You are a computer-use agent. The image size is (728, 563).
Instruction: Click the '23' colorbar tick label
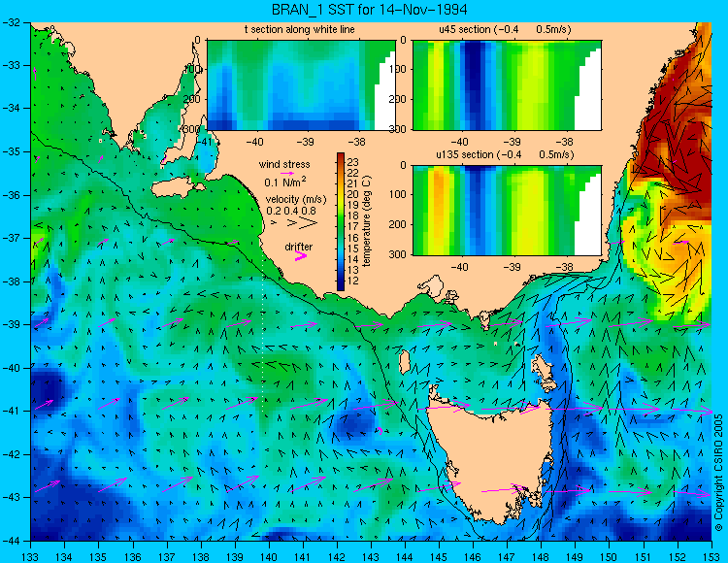coord(353,162)
